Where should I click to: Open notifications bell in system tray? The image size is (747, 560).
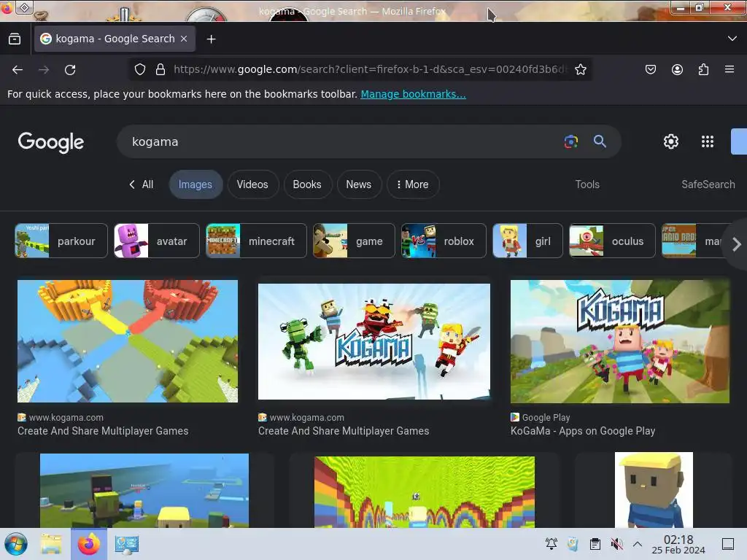pyautogui.click(x=551, y=544)
